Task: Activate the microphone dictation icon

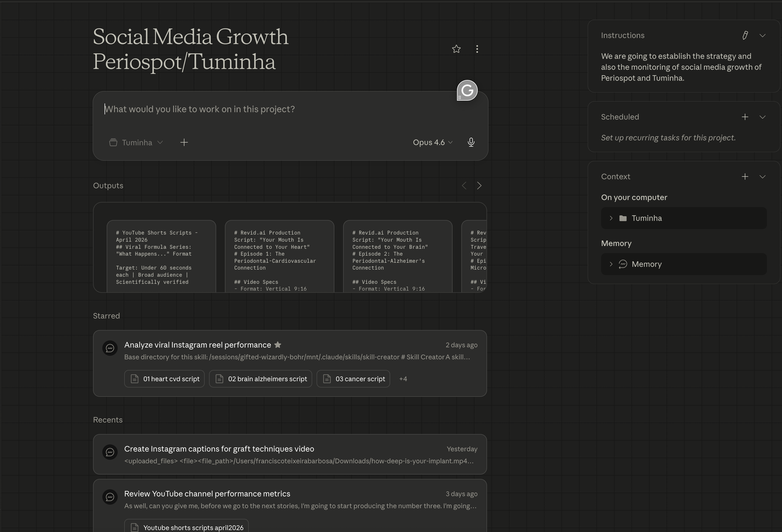Action: [471, 142]
